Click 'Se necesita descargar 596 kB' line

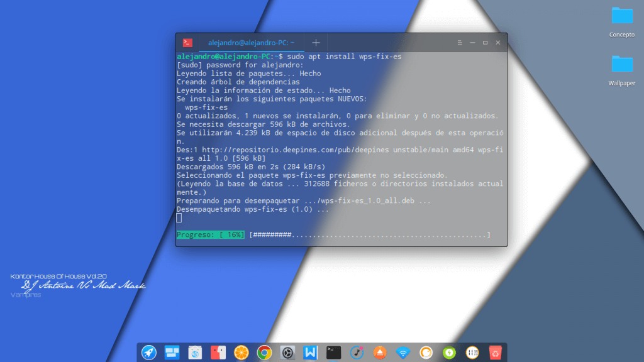(x=264, y=124)
